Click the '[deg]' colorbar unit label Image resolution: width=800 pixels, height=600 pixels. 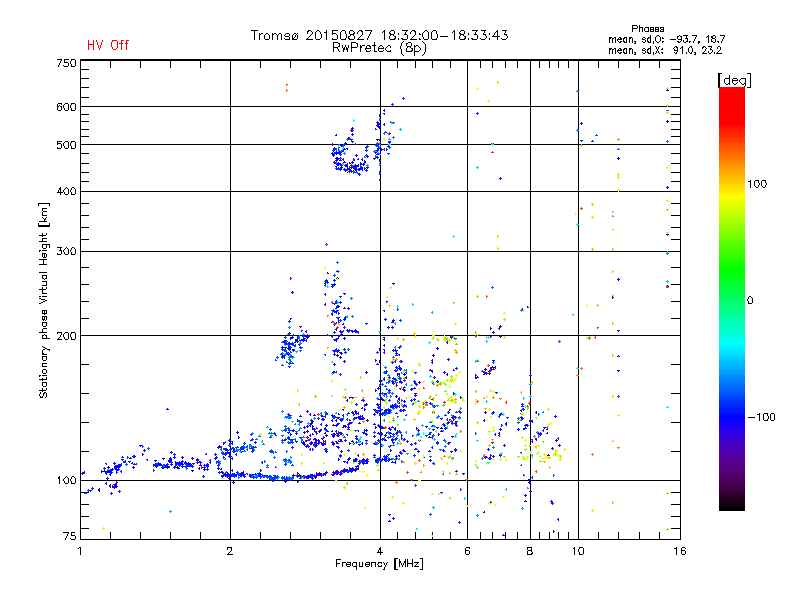click(x=734, y=80)
